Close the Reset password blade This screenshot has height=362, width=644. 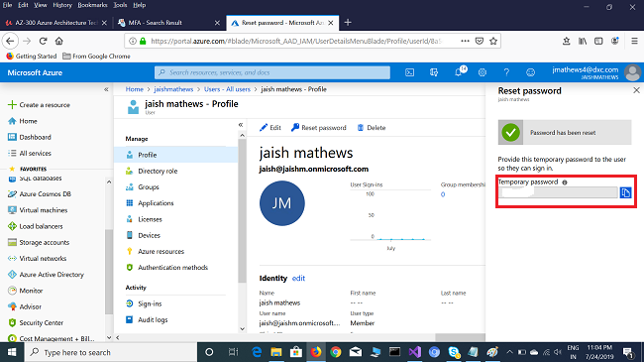pyautogui.click(x=636, y=90)
